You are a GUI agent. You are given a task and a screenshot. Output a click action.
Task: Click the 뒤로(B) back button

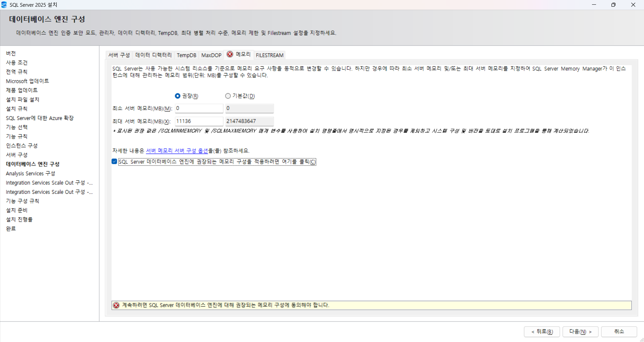pos(542,332)
